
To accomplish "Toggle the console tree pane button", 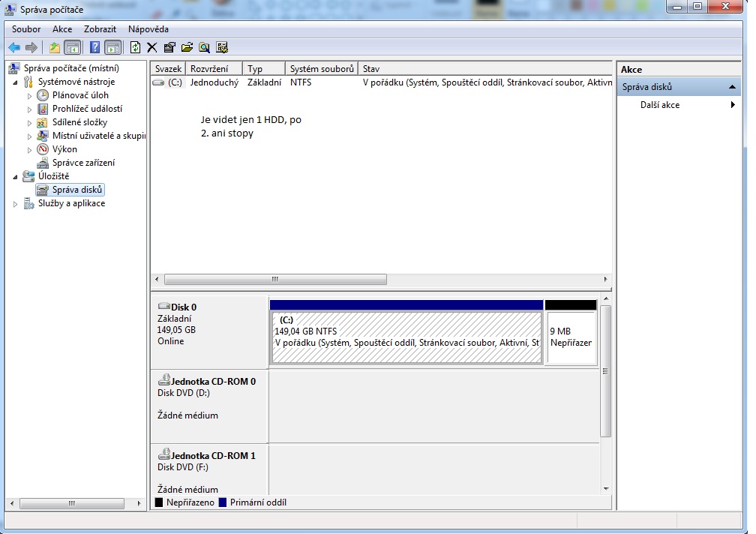I will pyautogui.click(x=72, y=47).
